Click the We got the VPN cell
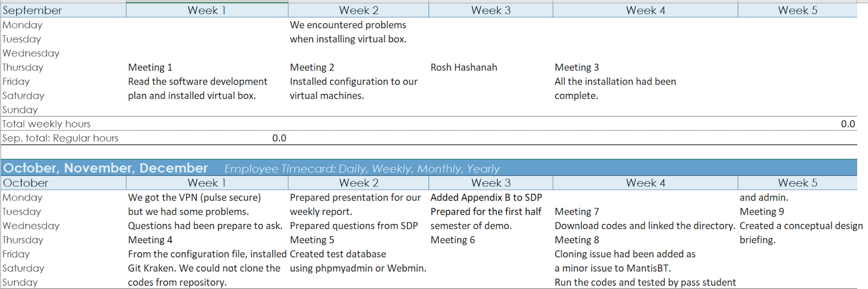This screenshot has height=289, width=868. [x=194, y=197]
